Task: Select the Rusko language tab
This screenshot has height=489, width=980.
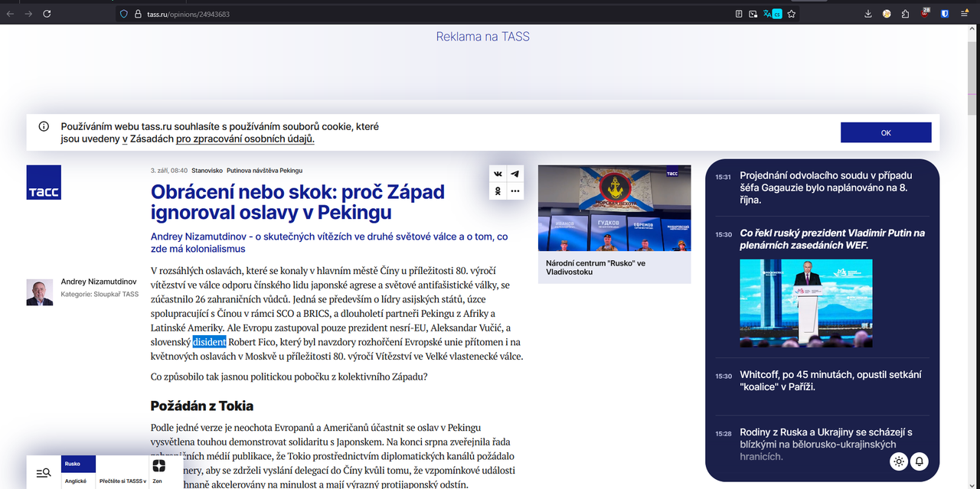Action: [x=78, y=464]
